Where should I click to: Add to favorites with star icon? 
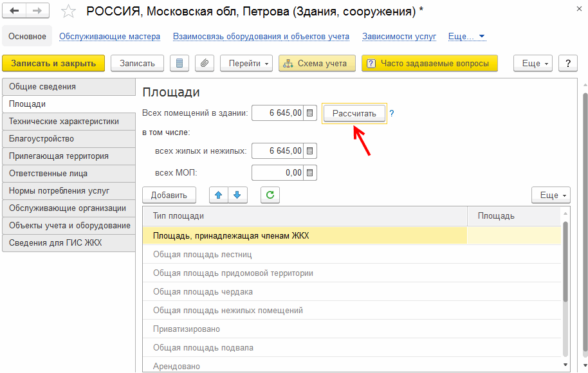[68, 11]
